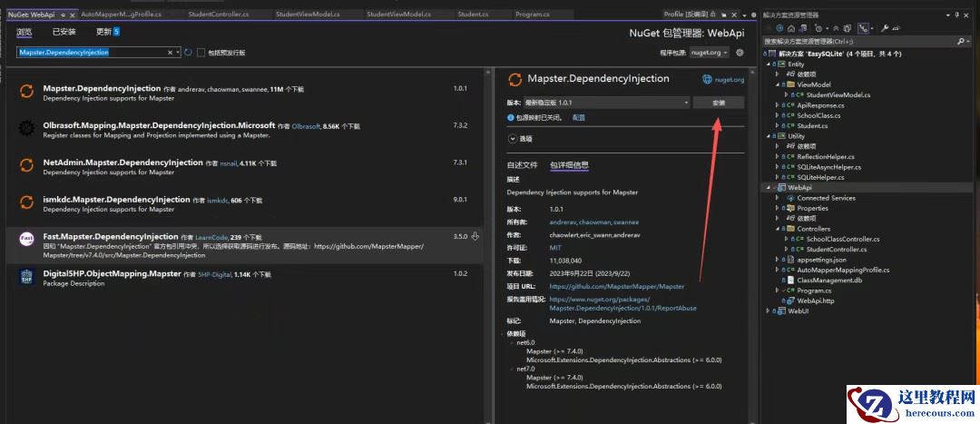
Task: Open the MIT license link
Action: coord(555,248)
